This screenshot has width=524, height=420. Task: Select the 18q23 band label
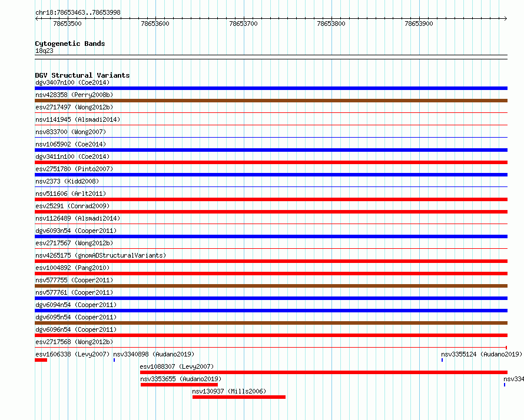44,51
